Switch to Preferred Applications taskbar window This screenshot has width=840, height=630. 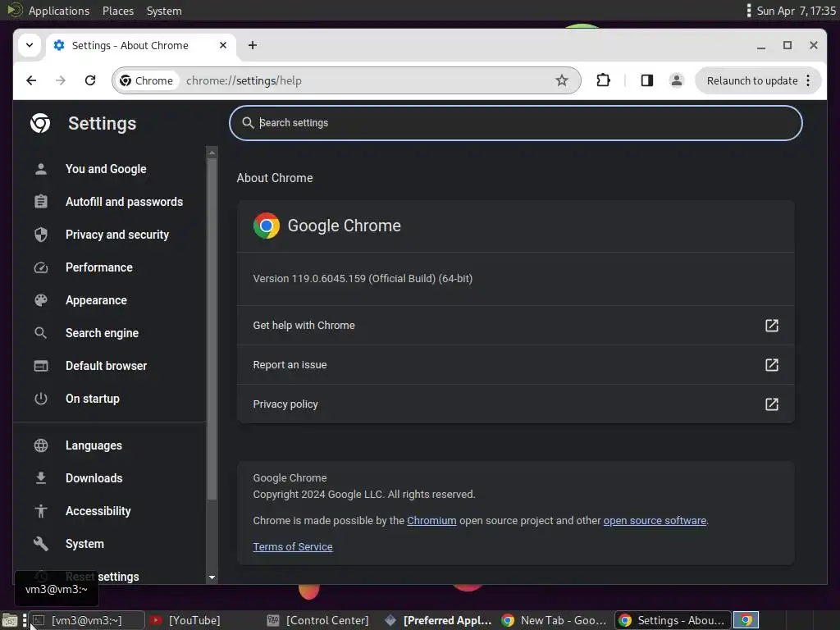pos(440,620)
